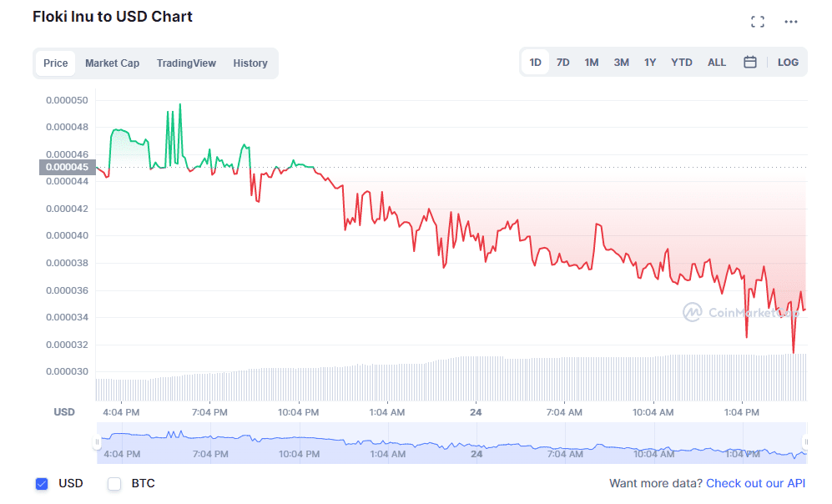Select the 3M time range
This screenshot has width=832, height=504.
(621, 62)
